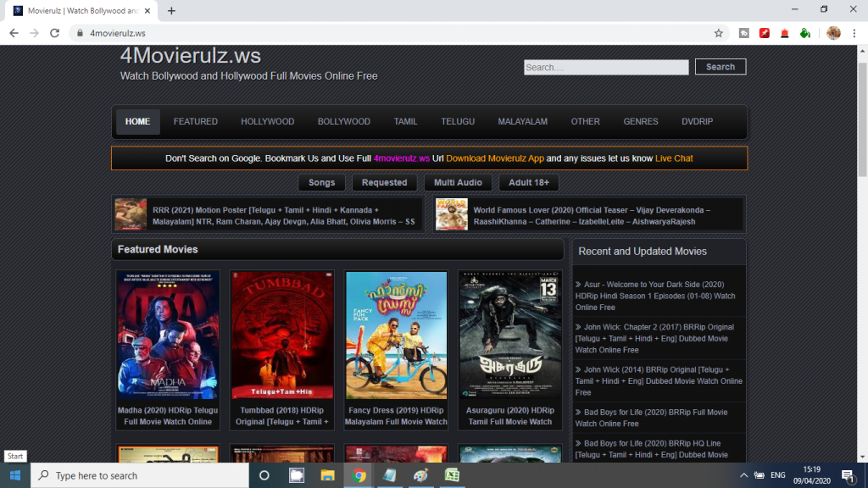
Task: Open the Excel app on taskbar
Action: [453, 475]
